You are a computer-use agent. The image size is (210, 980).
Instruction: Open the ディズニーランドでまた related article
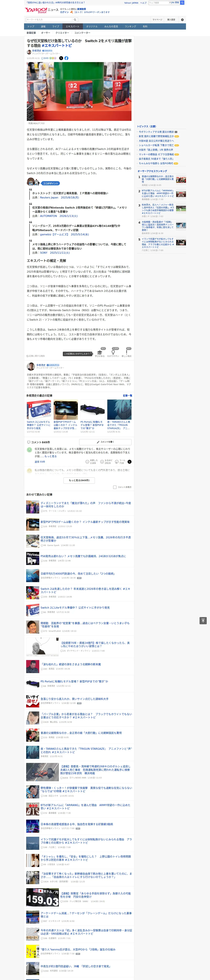(x=86, y=505)
